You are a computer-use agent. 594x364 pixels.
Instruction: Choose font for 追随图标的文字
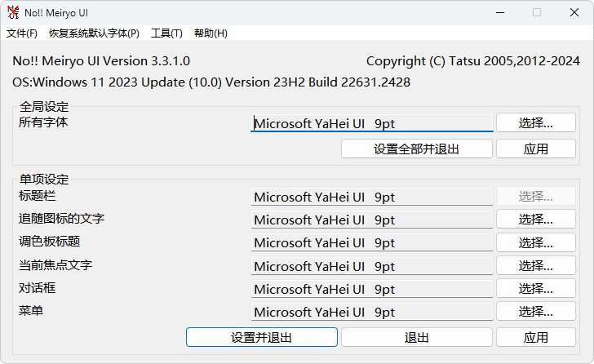click(x=535, y=220)
